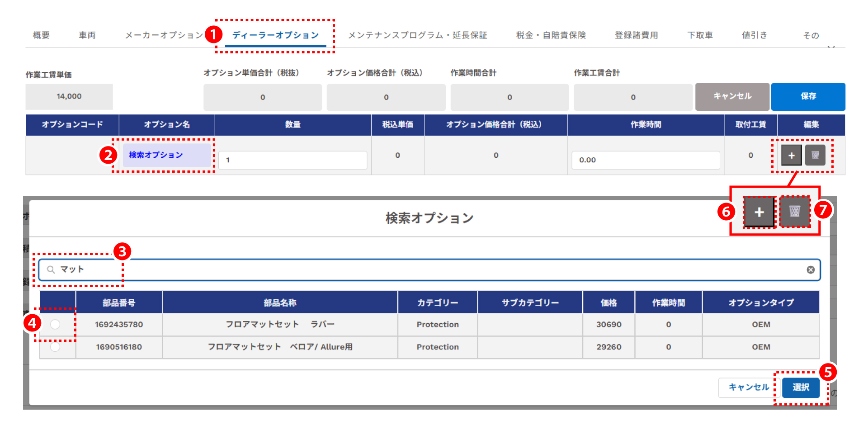Confirm with the 選択 button in the dialog

pyautogui.click(x=801, y=387)
